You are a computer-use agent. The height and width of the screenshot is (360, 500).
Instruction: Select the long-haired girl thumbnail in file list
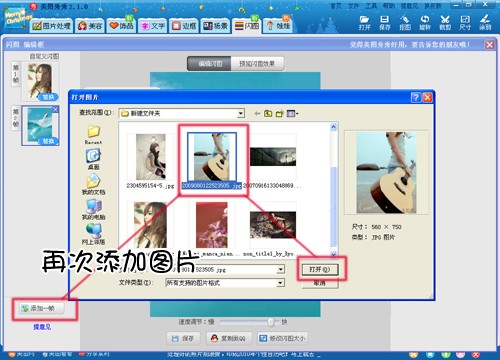point(151,225)
